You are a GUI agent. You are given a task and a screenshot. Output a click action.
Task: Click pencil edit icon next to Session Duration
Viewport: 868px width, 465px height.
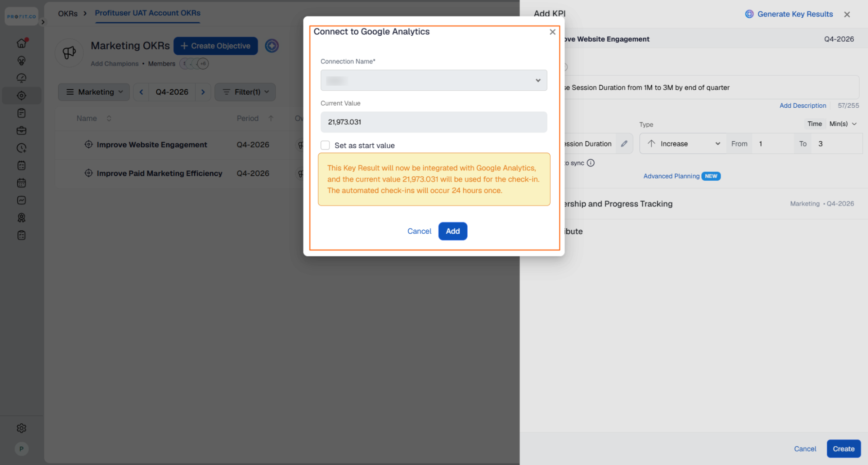(x=624, y=143)
